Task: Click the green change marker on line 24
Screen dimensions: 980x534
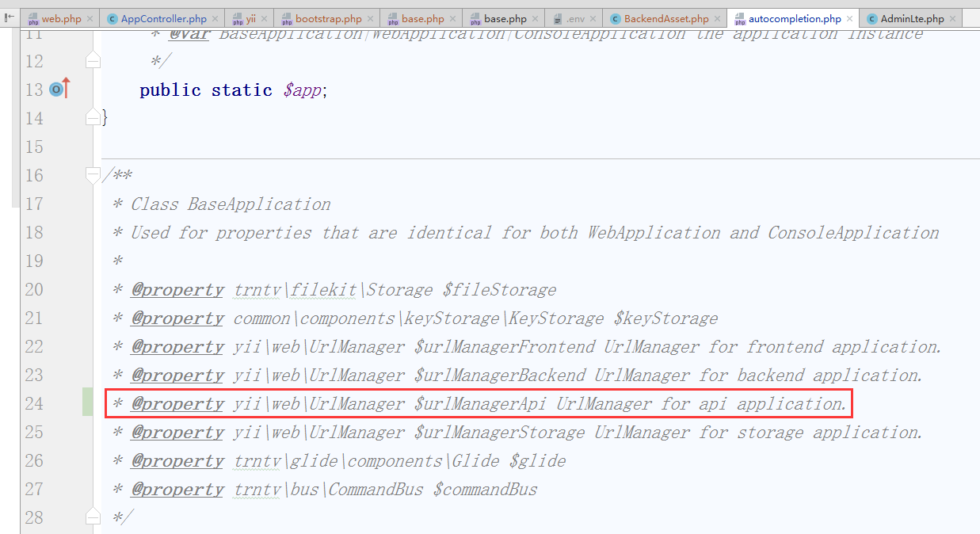Action: [87, 403]
